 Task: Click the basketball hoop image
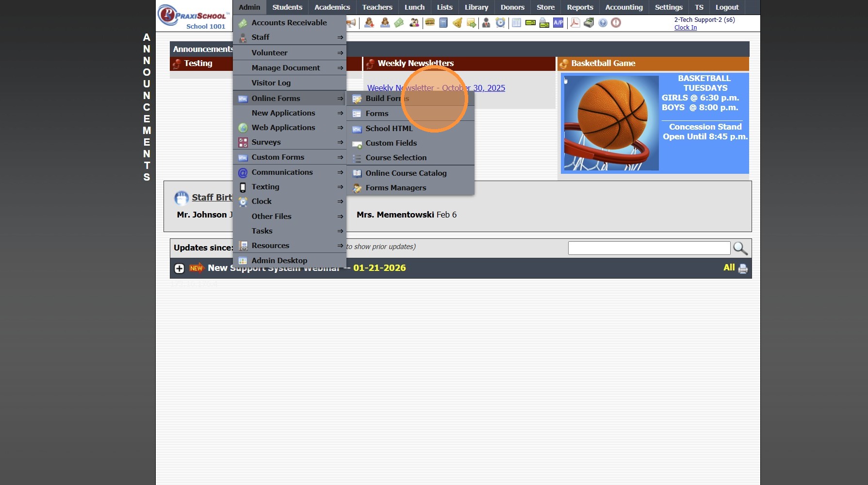point(611,123)
